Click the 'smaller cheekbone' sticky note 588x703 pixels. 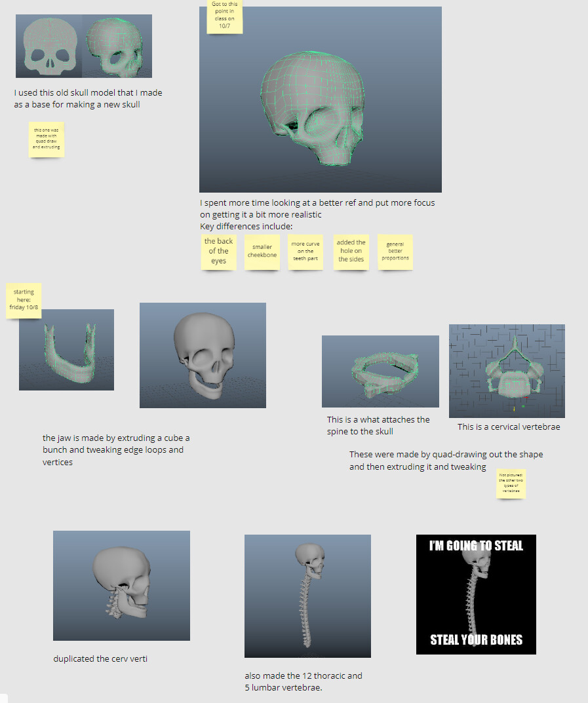[262, 252]
